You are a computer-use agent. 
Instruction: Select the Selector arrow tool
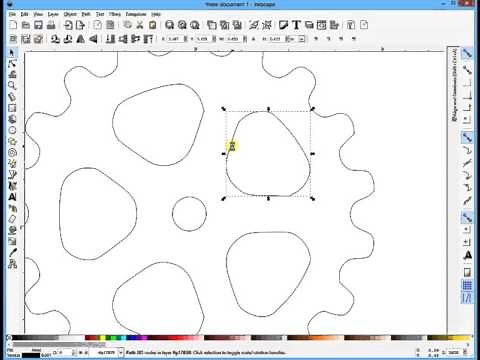[x=12, y=53]
